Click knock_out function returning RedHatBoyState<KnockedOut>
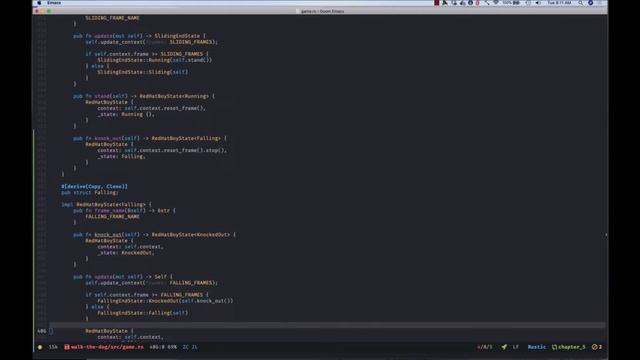The width and height of the screenshot is (640, 360). pos(154,235)
